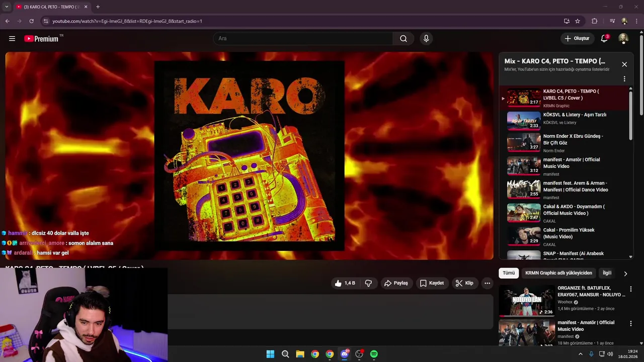Open the Mix playlist options menu

click(624, 79)
